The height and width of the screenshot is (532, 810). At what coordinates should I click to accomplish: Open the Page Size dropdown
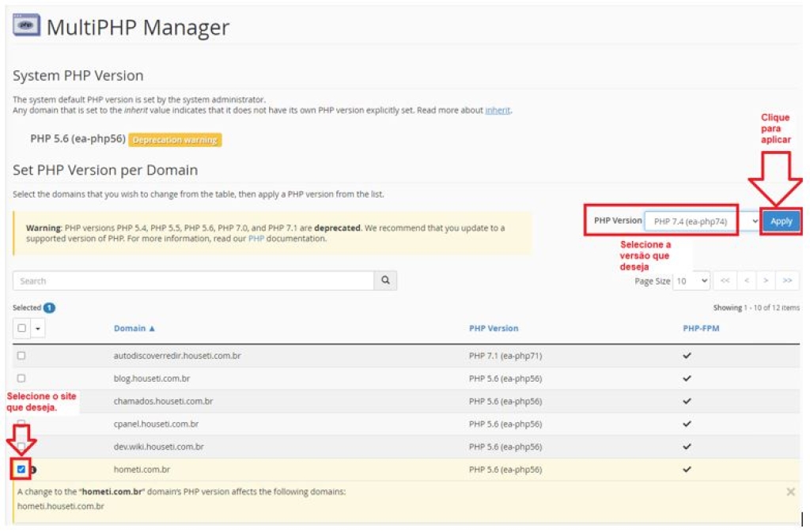point(691,281)
